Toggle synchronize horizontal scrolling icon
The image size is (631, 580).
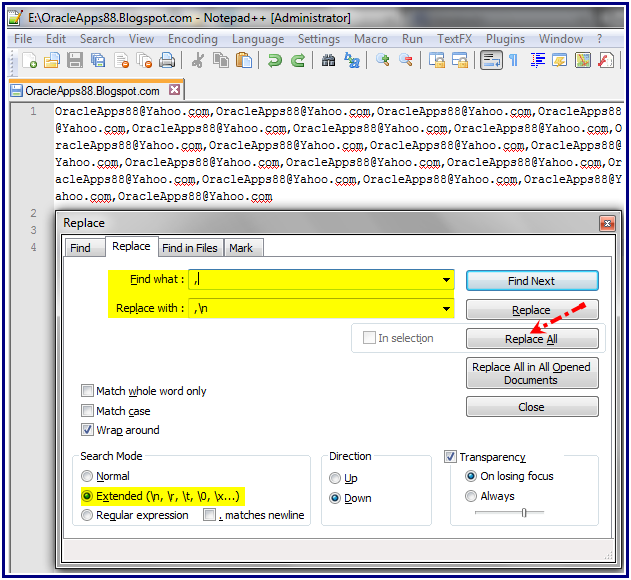460,60
